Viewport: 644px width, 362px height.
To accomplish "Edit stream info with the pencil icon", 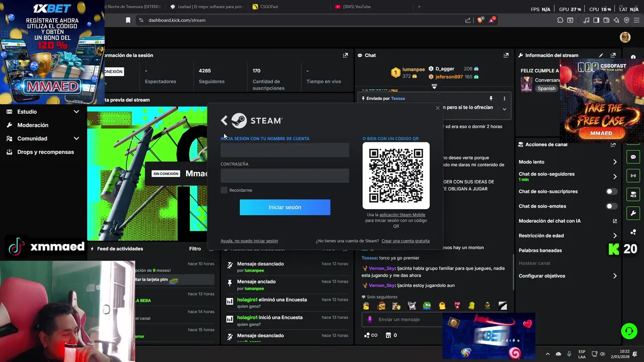I will (601, 55).
